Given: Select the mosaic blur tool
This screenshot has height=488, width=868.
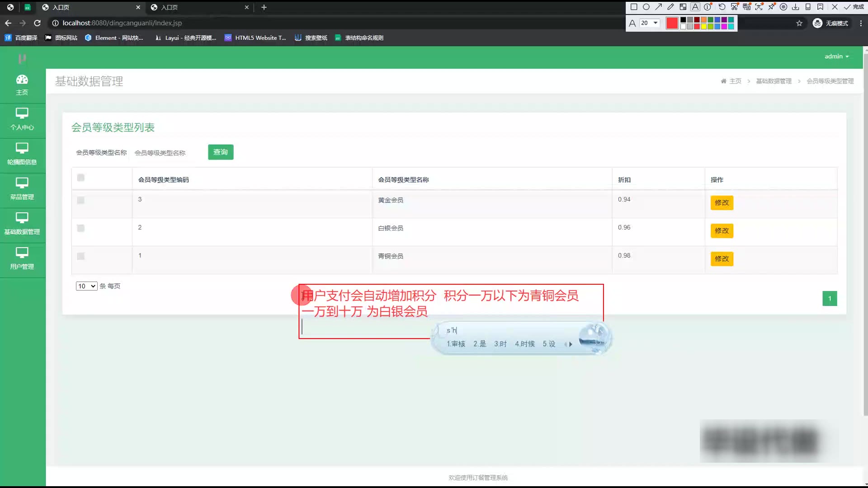Looking at the screenshot, I should 683,7.
